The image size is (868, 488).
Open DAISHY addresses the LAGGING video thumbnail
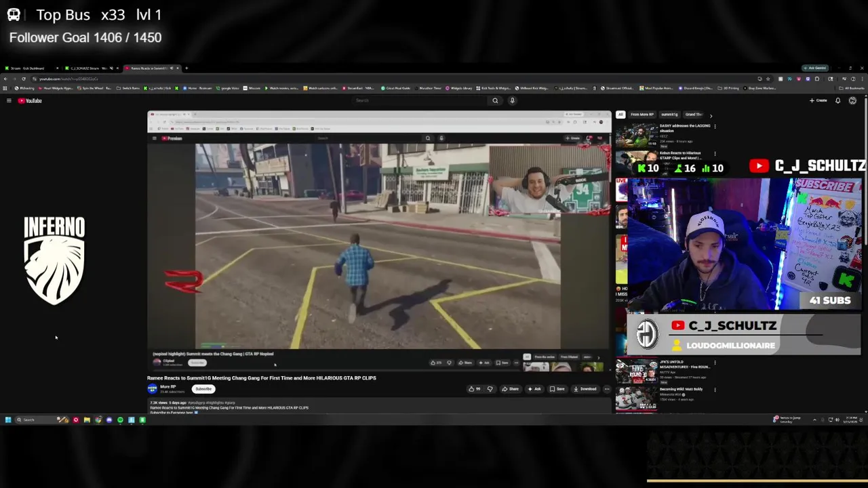[636, 135]
